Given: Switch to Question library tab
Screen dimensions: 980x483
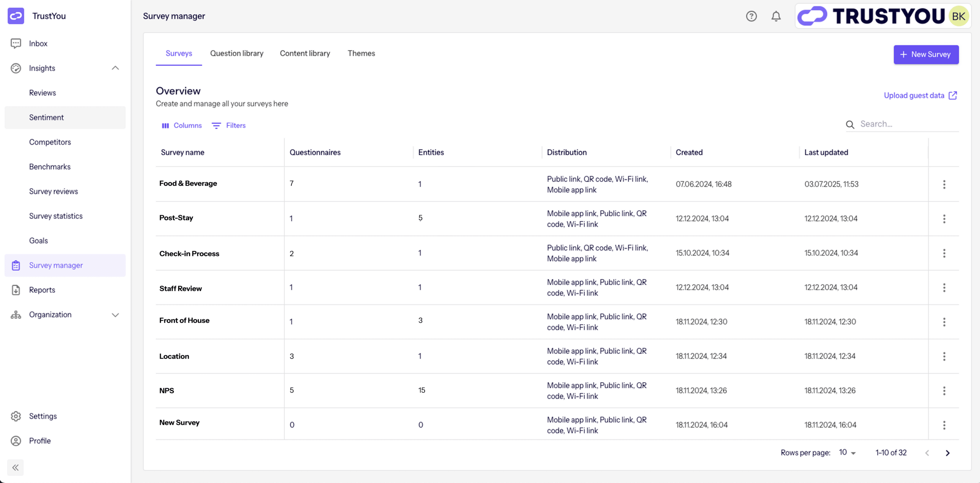Looking at the screenshot, I should click(x=237, y=53).
